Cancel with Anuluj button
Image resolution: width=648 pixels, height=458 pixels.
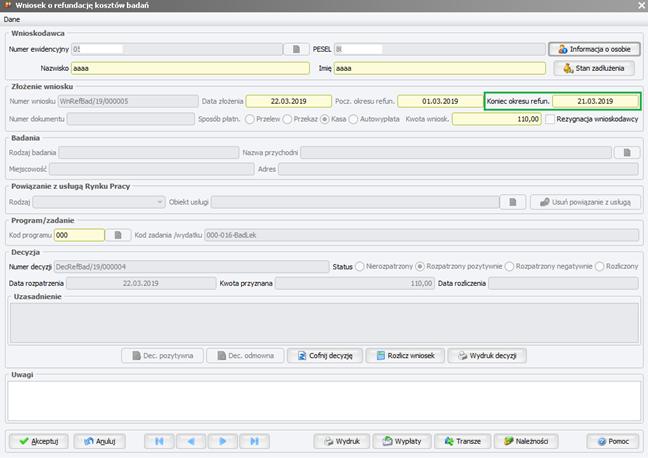point(99,441)
